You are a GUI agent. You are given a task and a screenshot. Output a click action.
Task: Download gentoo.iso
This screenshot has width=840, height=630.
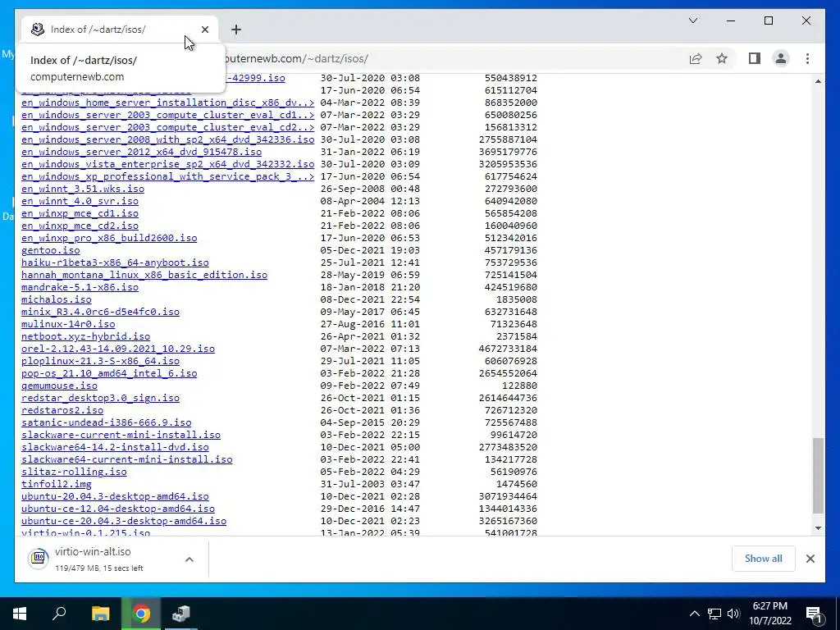point(50,251)
